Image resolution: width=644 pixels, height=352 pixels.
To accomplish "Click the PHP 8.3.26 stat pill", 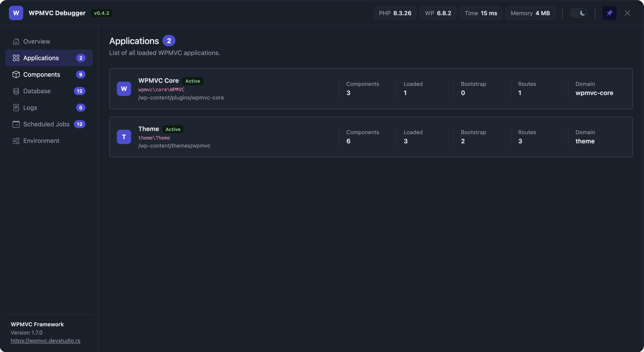I will click(395, 13).
